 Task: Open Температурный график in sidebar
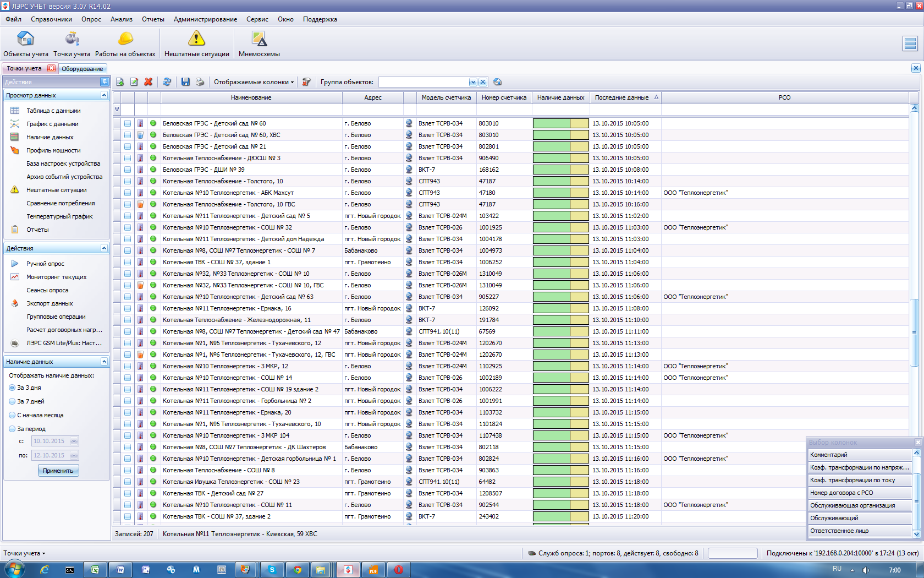coord(59,216)
